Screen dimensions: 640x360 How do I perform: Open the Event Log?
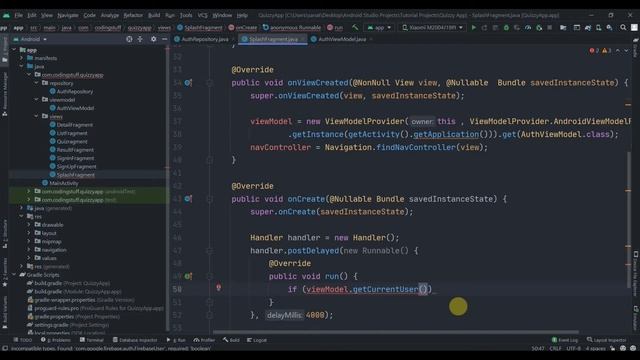tap(565, 340)
